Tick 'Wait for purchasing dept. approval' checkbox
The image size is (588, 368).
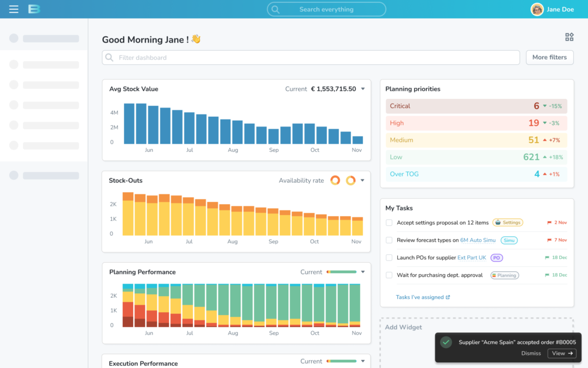tap(389, 275)
